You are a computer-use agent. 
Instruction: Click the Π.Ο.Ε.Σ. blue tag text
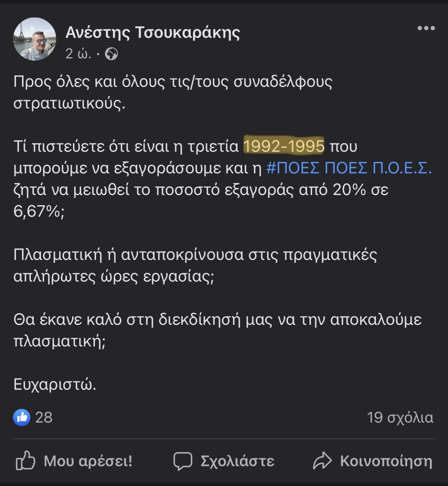[402, 168]
